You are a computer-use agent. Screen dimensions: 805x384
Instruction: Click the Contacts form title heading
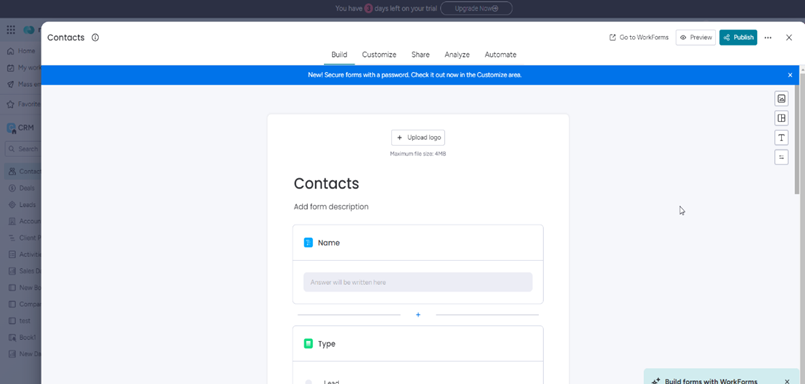point(327,183)
